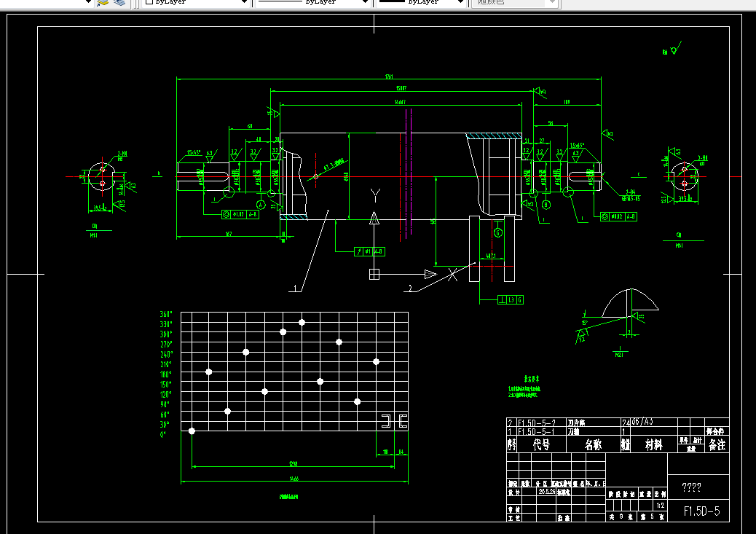Select the 180° angle label
Image resolution: width=756 pixels, height=534 pixels.
click(x=166, y=374)
